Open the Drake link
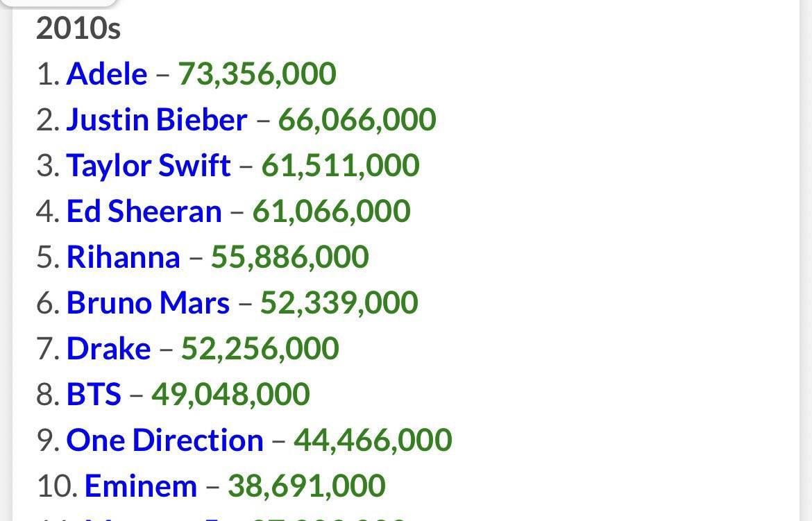This screenshot has width=812, height=521. coord(109,348)
